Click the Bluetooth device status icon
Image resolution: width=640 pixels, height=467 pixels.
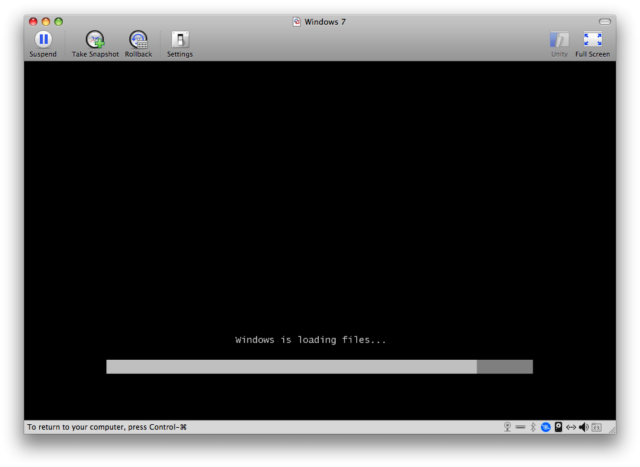coord(533,427)
